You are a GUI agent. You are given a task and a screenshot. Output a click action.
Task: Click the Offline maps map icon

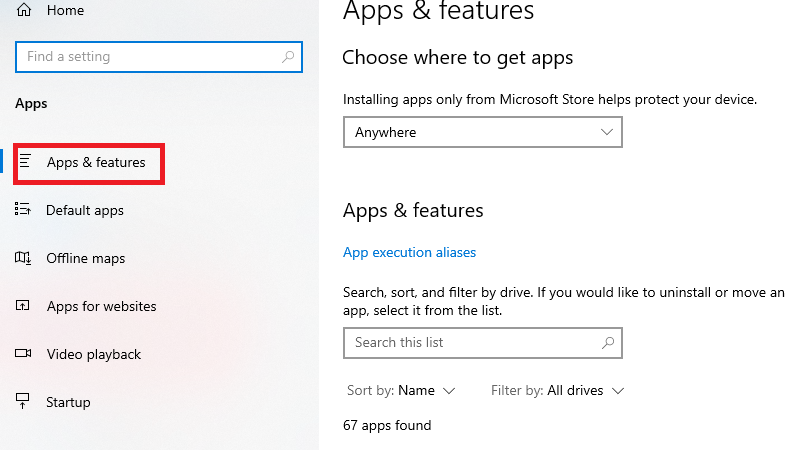point(24,258)
